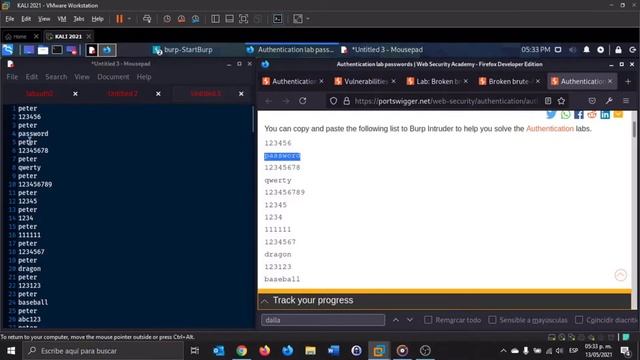The image size is (640, 360).
Task: Toggle reader view icon in address bar
Action: click(548, 101)
